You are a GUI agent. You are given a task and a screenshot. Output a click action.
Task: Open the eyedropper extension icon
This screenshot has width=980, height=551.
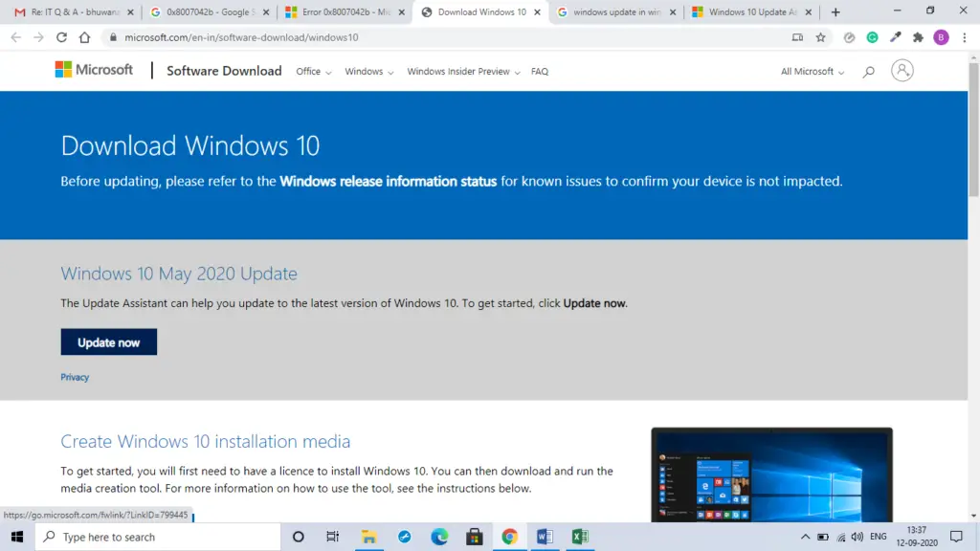(895, 37)
